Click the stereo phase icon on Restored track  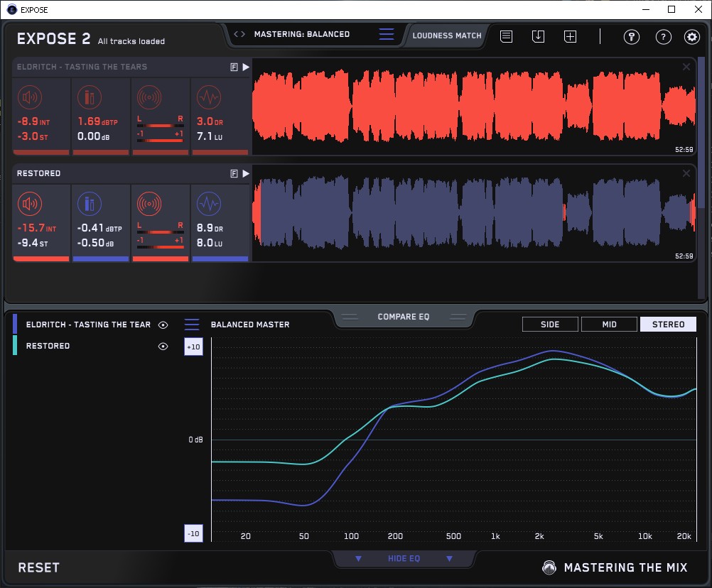click(x=149, y=205)
